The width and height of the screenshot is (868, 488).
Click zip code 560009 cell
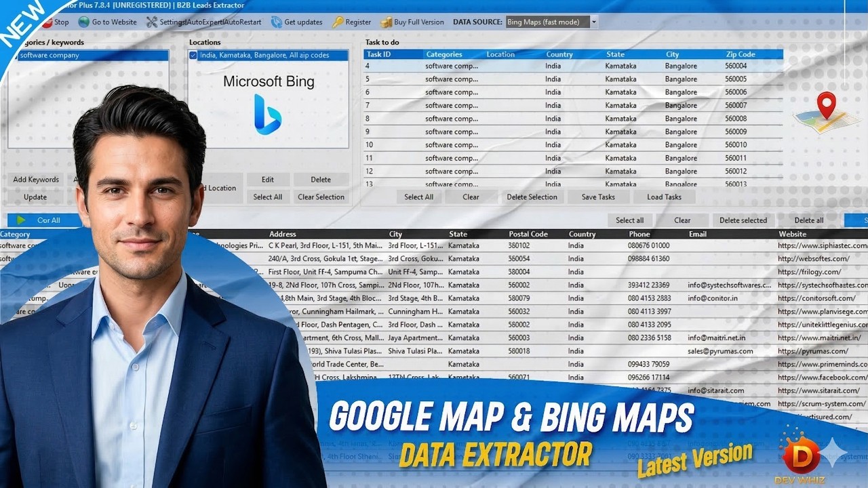(736, 131)
